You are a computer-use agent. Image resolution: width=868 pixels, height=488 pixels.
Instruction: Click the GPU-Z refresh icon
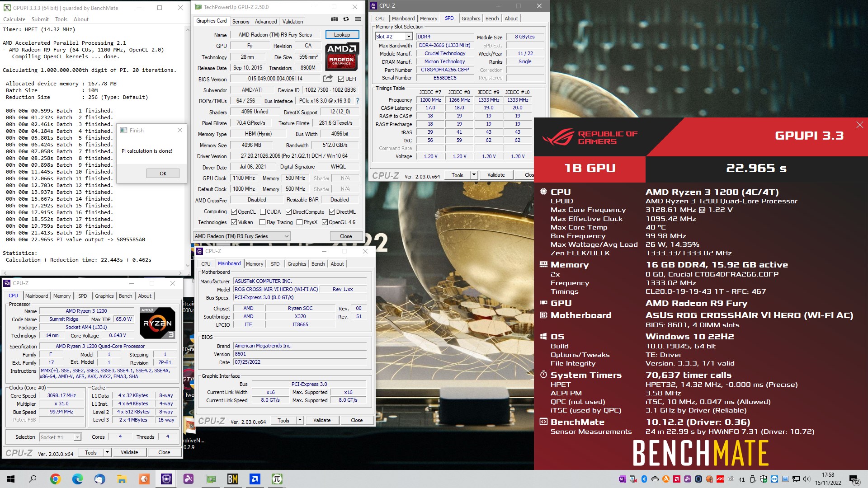click(346, 19)
